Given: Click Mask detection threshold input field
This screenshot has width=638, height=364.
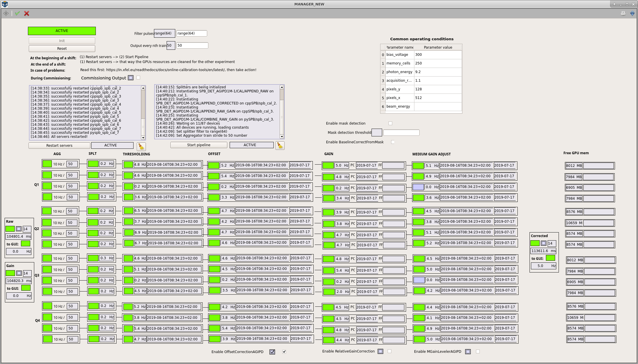Looking at the screenshot, I should 401,133.
